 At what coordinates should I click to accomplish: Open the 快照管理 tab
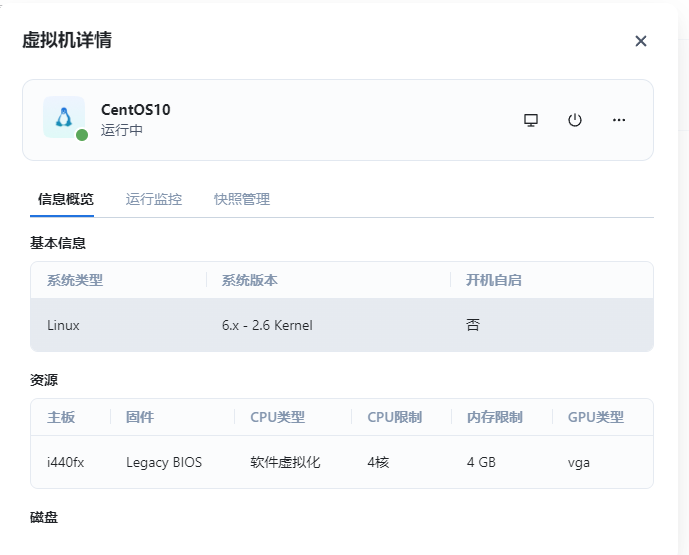(x=242, y=199)
